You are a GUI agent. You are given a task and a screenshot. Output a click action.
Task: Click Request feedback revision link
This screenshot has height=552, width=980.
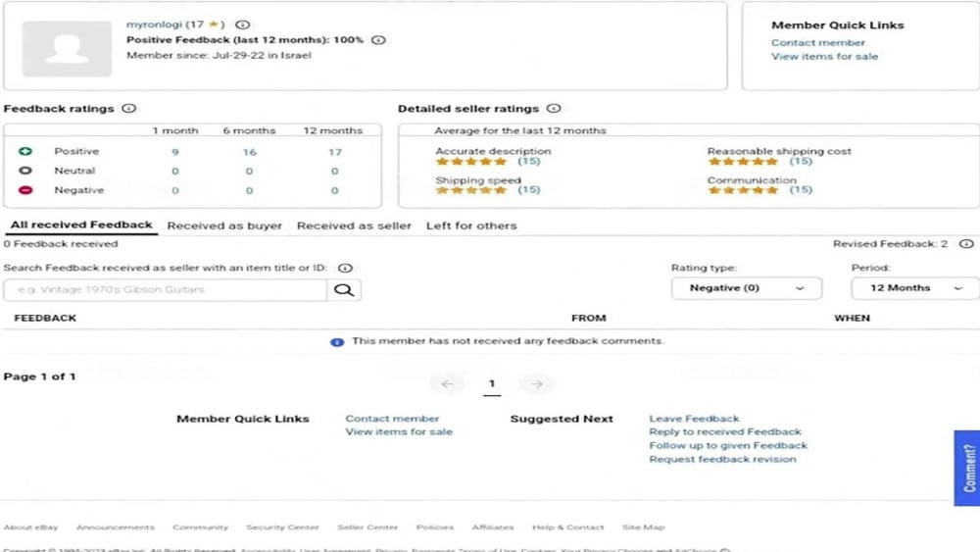tap(722, 459)
